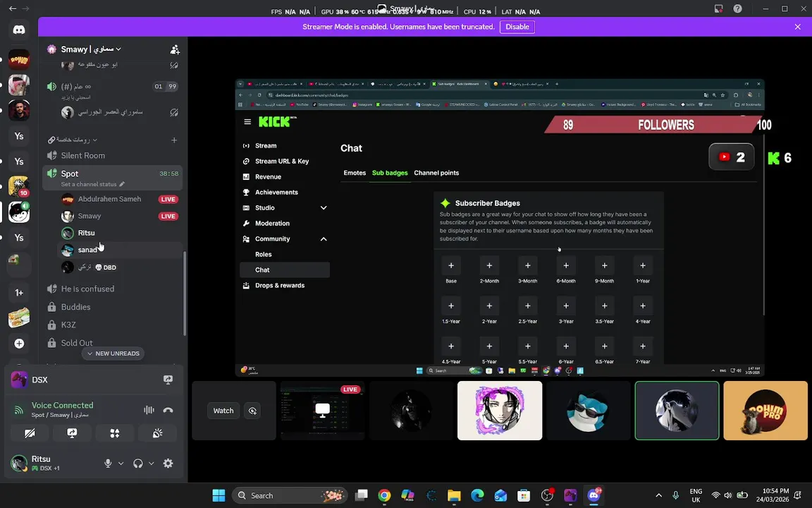
Task: Open microphone input options chevron
Action: tap(121, 464)
